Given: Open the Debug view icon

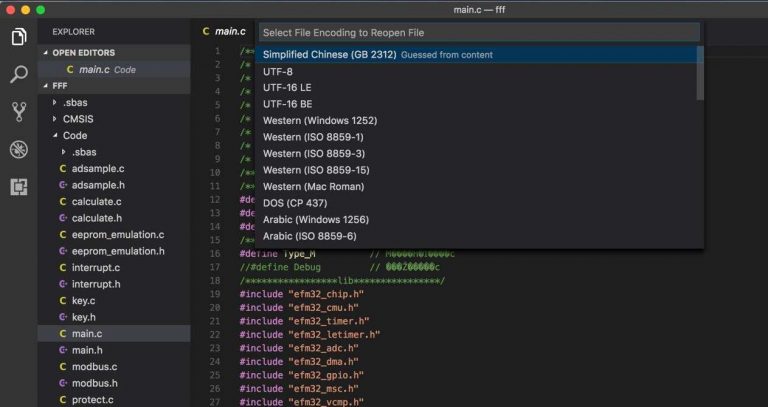Looking at the screenshot, I should coord(18,149).
